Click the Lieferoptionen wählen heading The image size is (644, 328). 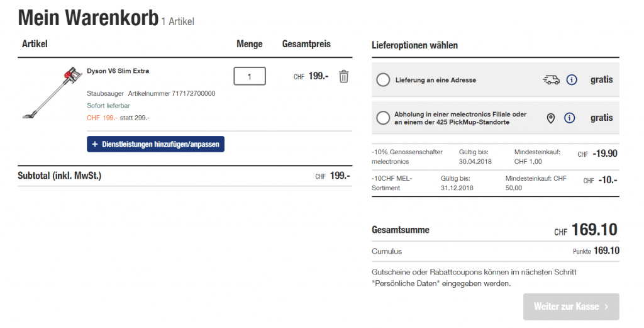click(414, 45)
